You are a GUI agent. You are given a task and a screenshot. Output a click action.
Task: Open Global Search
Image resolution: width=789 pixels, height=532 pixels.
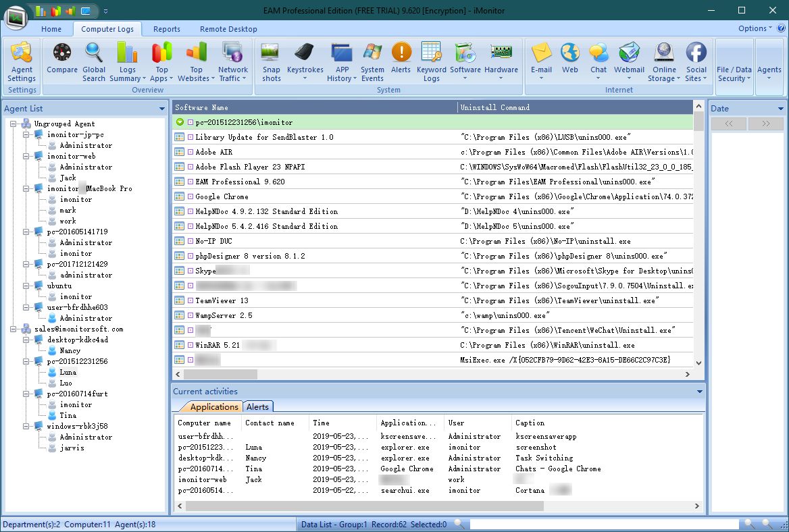pos(94,62)
